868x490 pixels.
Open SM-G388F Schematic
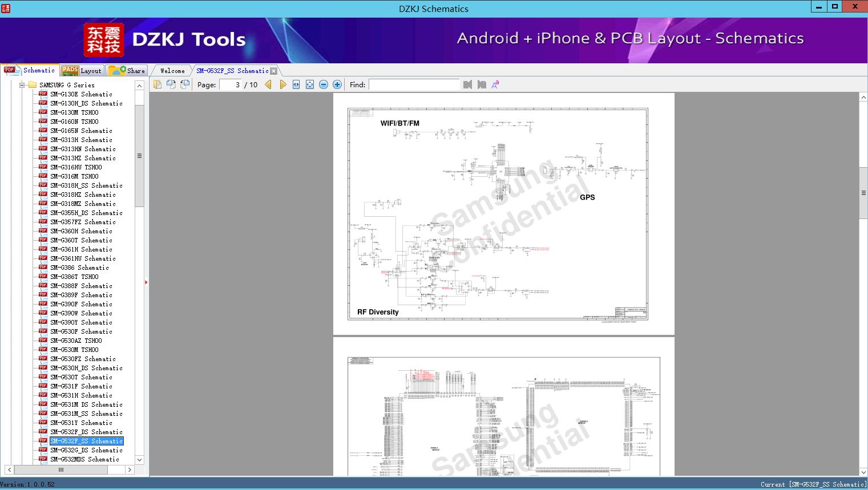[81, 286]
